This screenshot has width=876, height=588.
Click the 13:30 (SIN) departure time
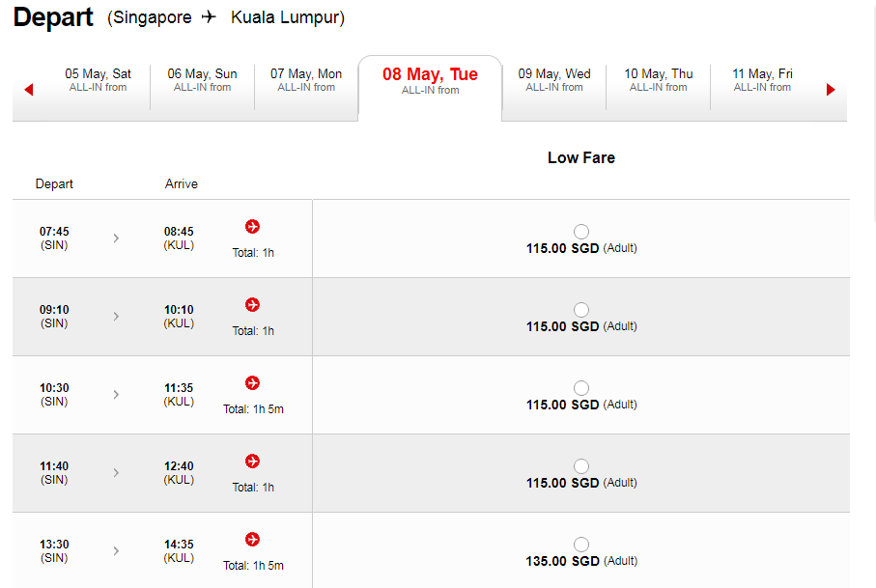[54, 550]
